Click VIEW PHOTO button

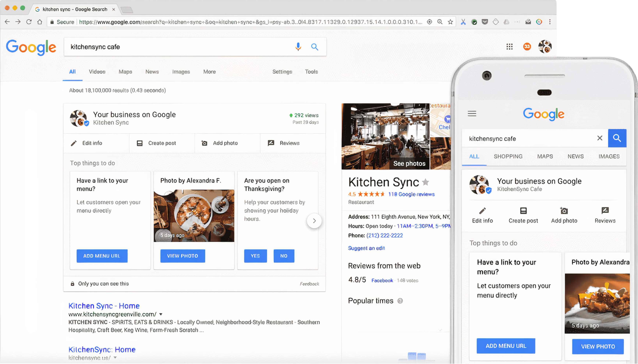click(x=182, y=256)
